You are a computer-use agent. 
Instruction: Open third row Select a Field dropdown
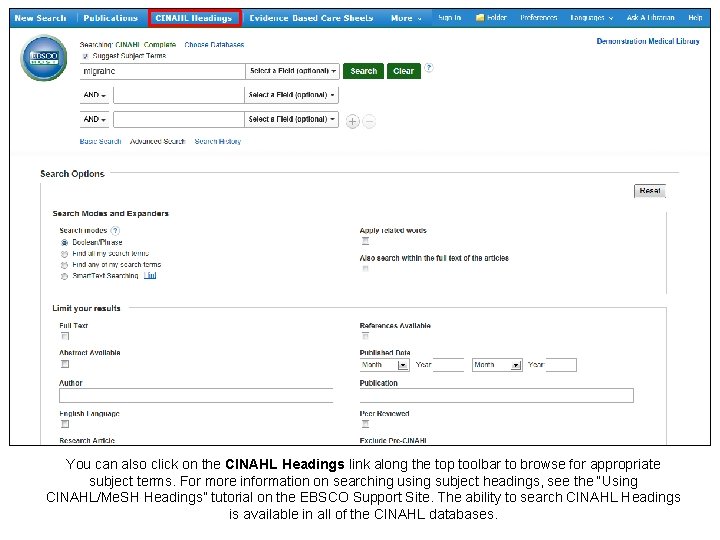click(x=291, y=119)
